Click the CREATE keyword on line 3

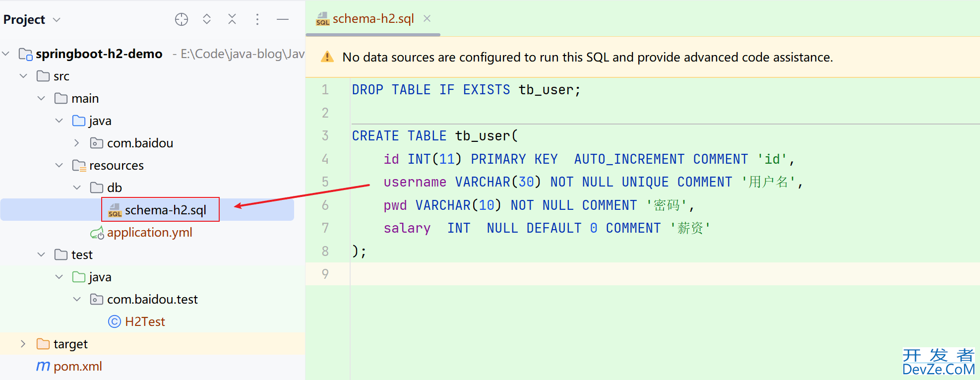point(375,136)
